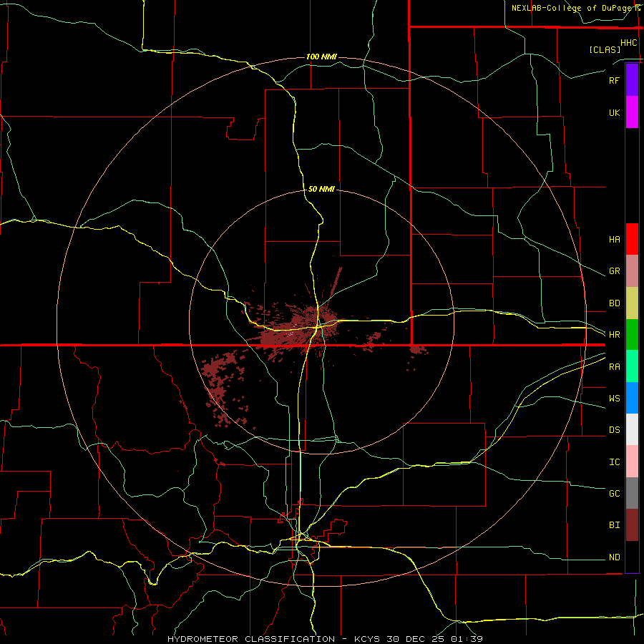Click the [CLAS] label
This screenshot has height=644, width=644.
[x=605, y=49]
